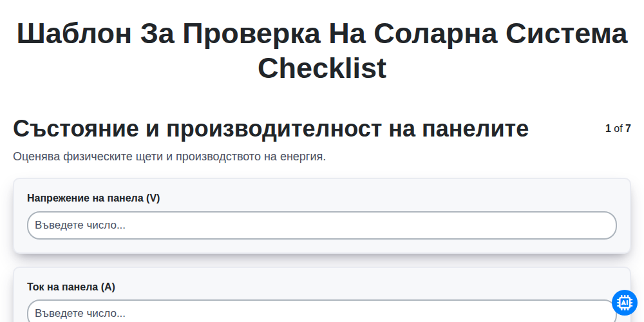The height and width of the screenshot is (322, 644).
Task: Select the Състояние и производителност section heading
Action: pyautogui.click(x=271, y=129)
